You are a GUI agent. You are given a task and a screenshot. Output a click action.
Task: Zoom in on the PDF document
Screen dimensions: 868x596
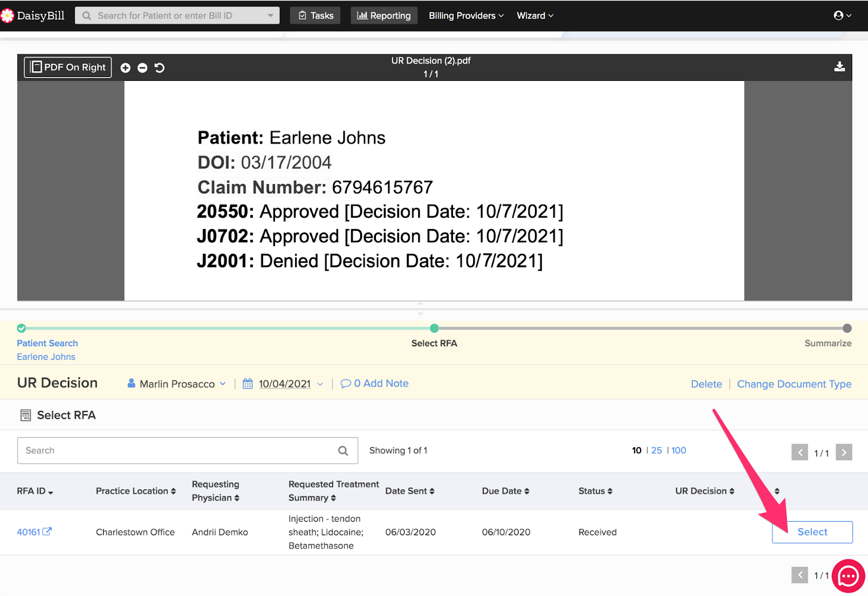(x=125, y=68)
